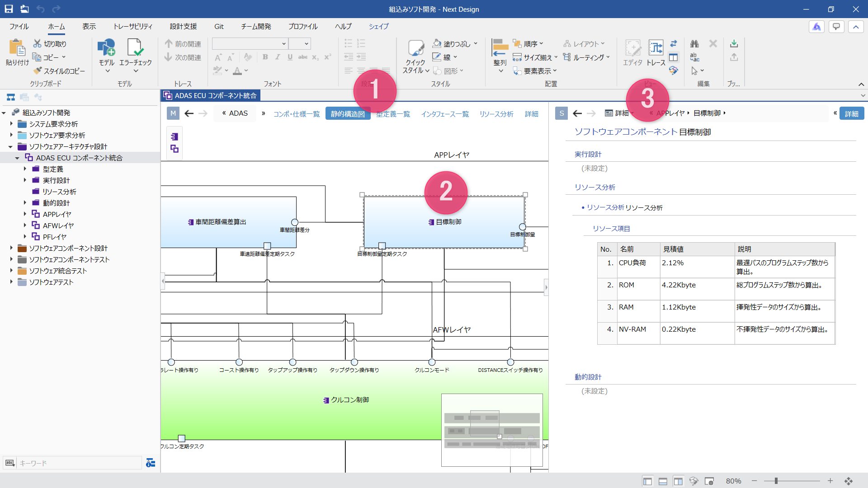Screen dimensions: 868x488
Task: Click the インタフェース一覧 link
Action: coord(445,114)
